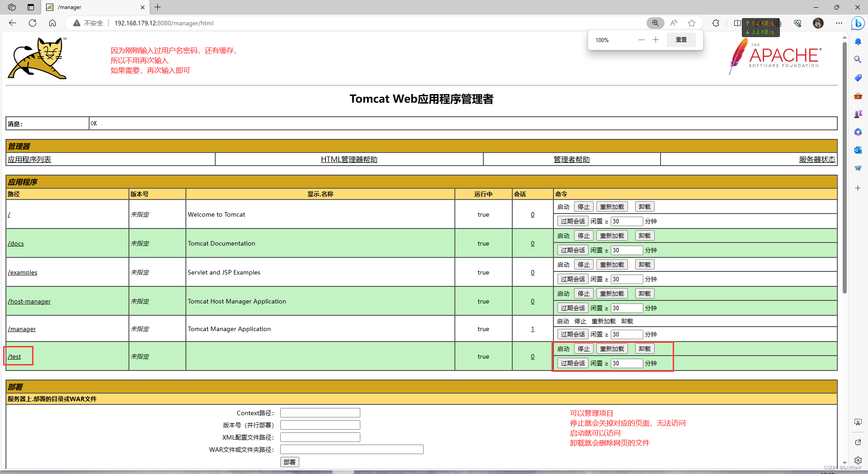
Task: Open Bing Copilot sidebar icon
Action: [x=858, y=23]
